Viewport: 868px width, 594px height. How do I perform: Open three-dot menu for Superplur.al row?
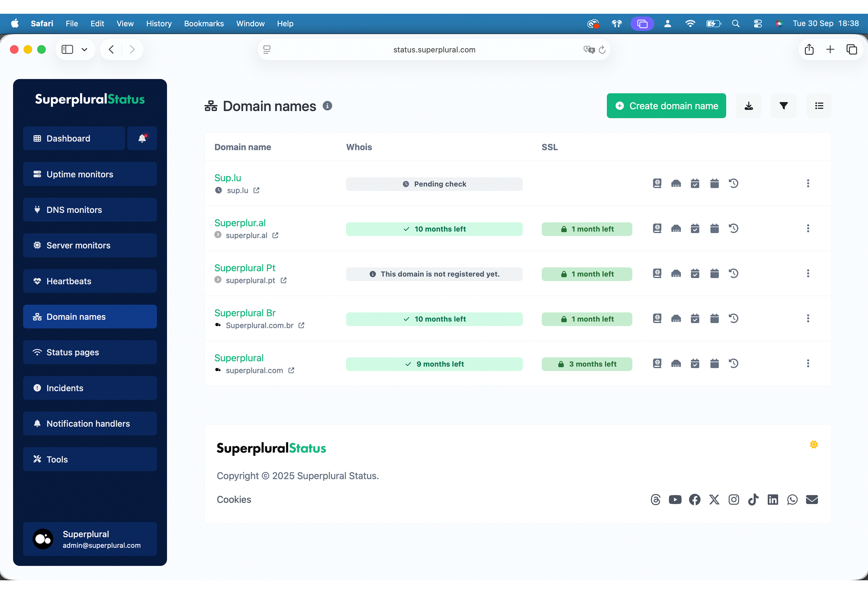coord(808,228)
